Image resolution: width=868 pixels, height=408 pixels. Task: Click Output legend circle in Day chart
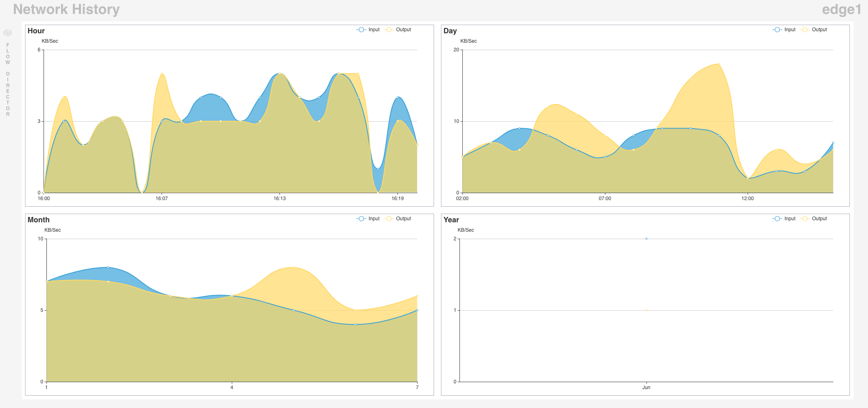tap(805, 30)
